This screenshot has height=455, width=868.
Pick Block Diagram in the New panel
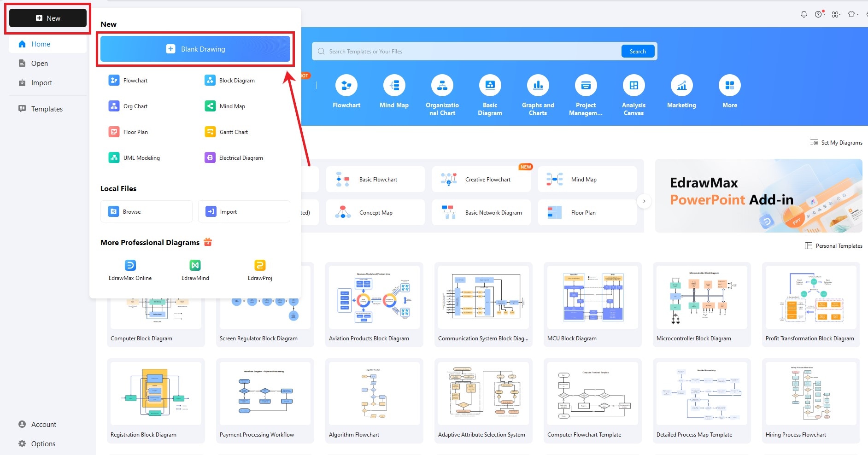229,81
